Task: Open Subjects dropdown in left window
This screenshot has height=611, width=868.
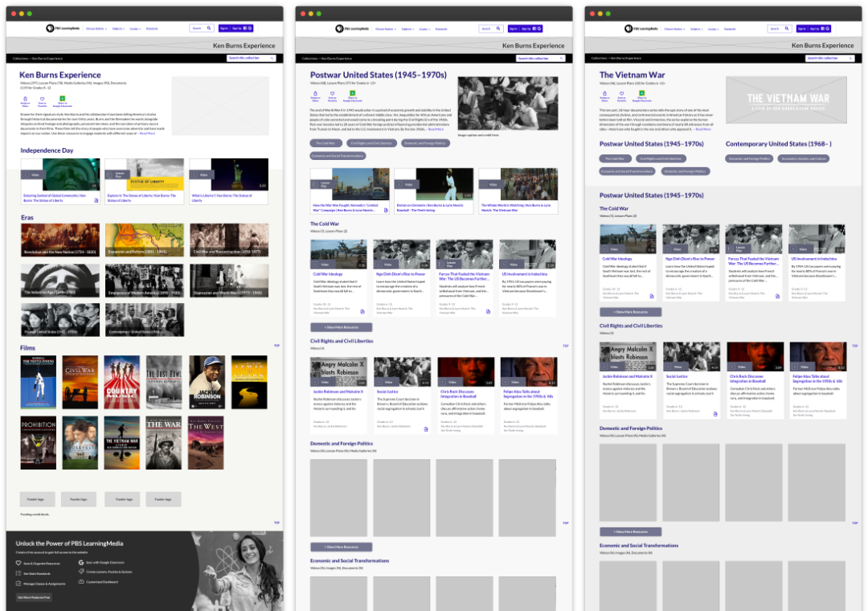Action: pyautogui.click(x=118, y=29)
